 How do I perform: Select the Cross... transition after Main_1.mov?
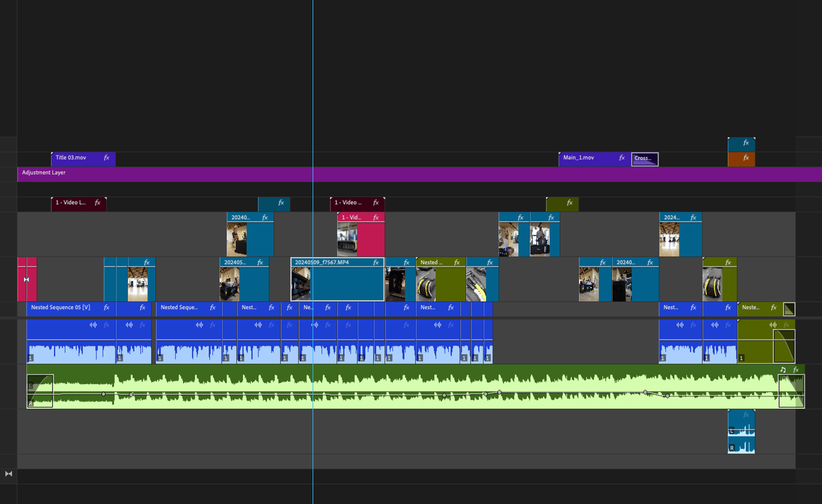pos(645,159)
